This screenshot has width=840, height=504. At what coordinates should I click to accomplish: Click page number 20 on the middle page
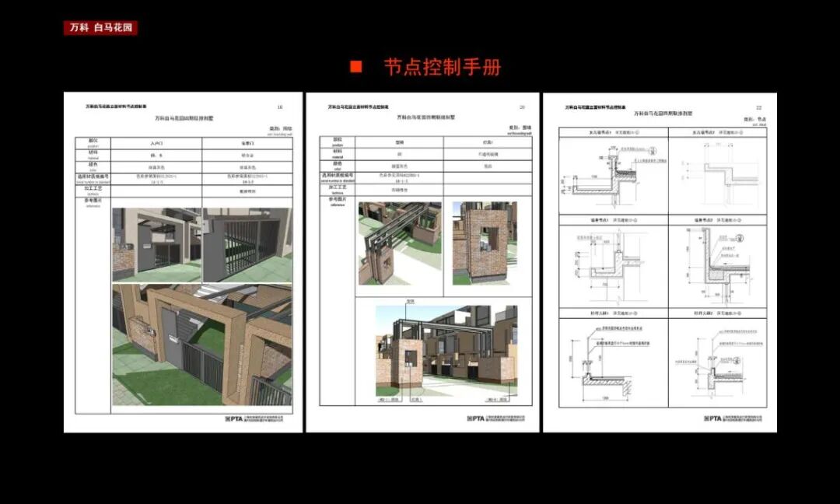click(522, 107)
